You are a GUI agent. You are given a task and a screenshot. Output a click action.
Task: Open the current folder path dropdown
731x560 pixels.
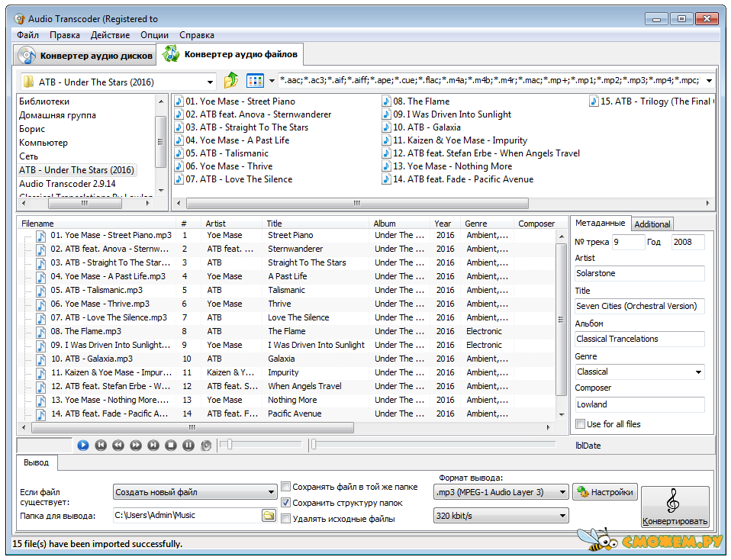tap(211, 82)
